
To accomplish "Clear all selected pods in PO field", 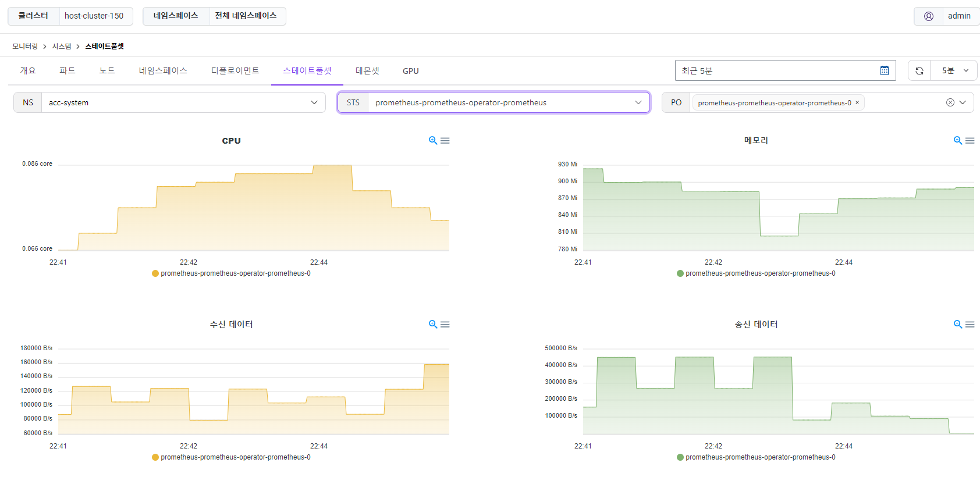I will 950,102.
